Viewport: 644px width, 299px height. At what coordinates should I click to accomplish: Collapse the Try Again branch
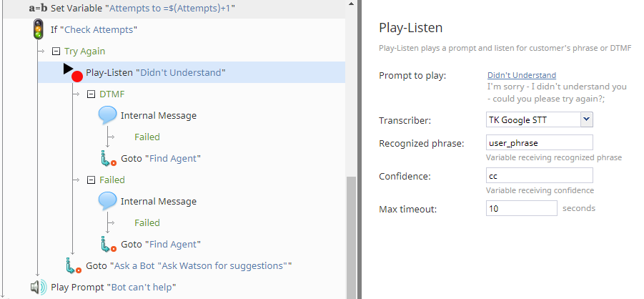tap(56, 51)
